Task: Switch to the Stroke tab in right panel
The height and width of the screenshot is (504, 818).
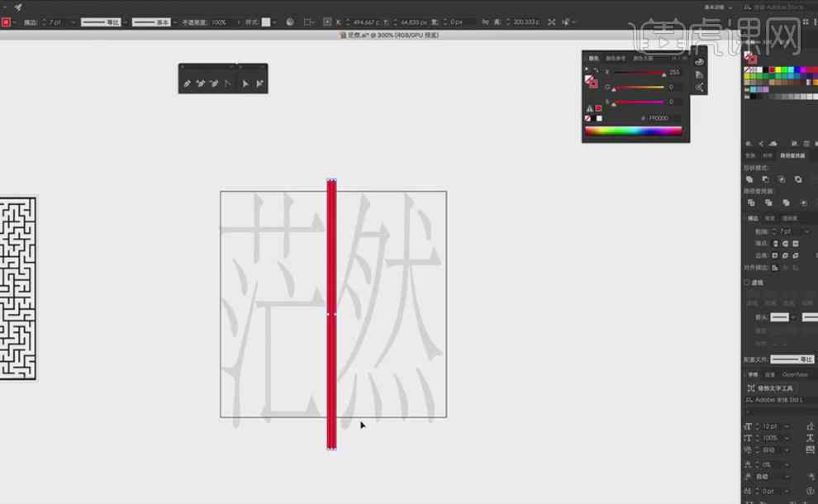Action: (x=753, y=218)
